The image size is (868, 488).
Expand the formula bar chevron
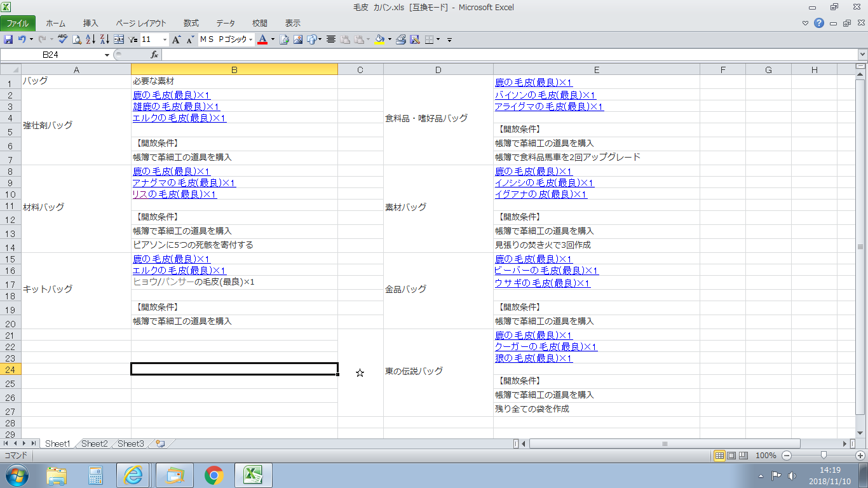(861, 55)
